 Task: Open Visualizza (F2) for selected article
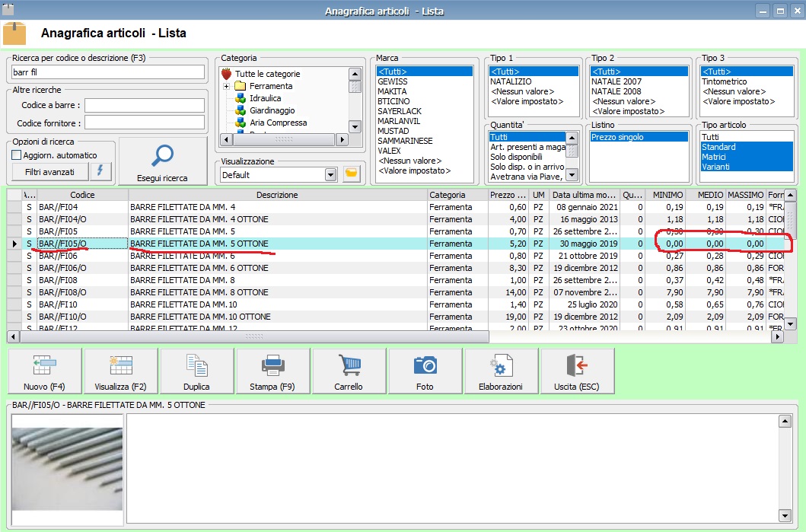click(x=120, y=371)
